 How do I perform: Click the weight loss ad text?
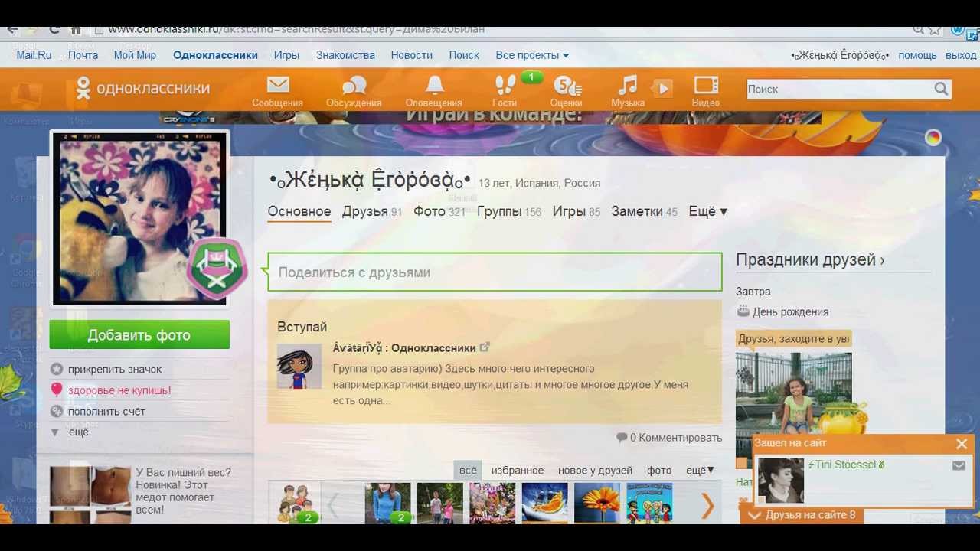(x=184, y=491)
